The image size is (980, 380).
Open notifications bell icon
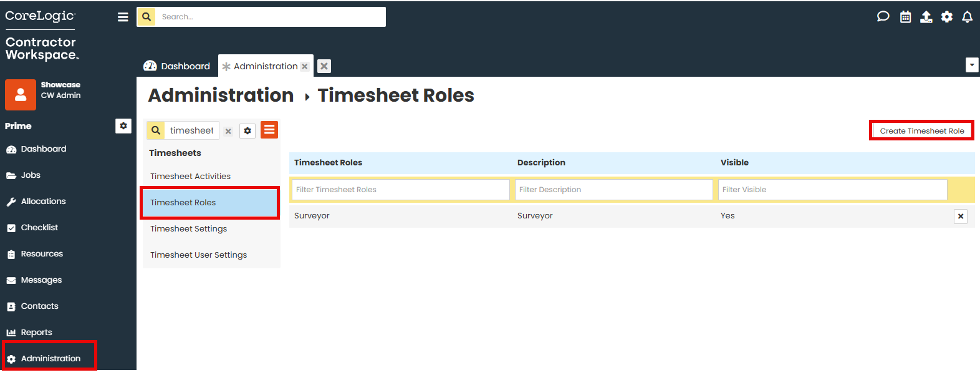967,17
